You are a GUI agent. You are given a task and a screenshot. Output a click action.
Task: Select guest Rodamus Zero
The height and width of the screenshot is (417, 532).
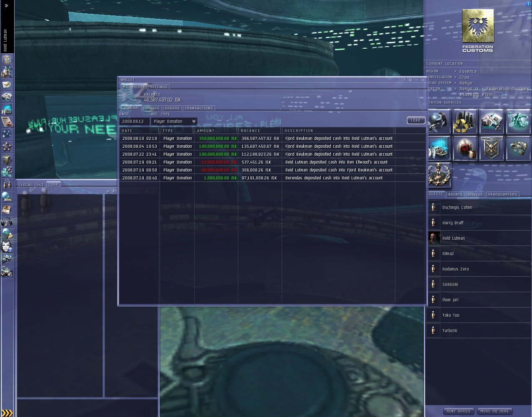pyautogui.click(x=479, y=269)
